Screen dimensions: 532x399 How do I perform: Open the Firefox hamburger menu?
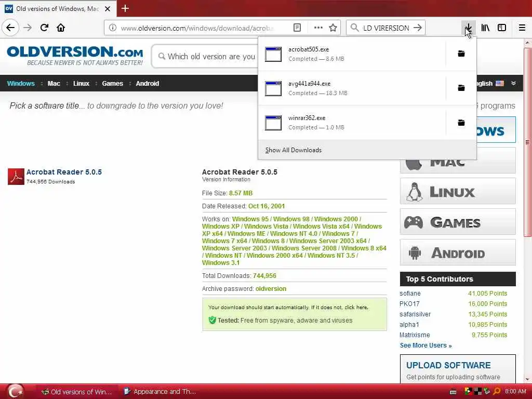pos(522,28)
